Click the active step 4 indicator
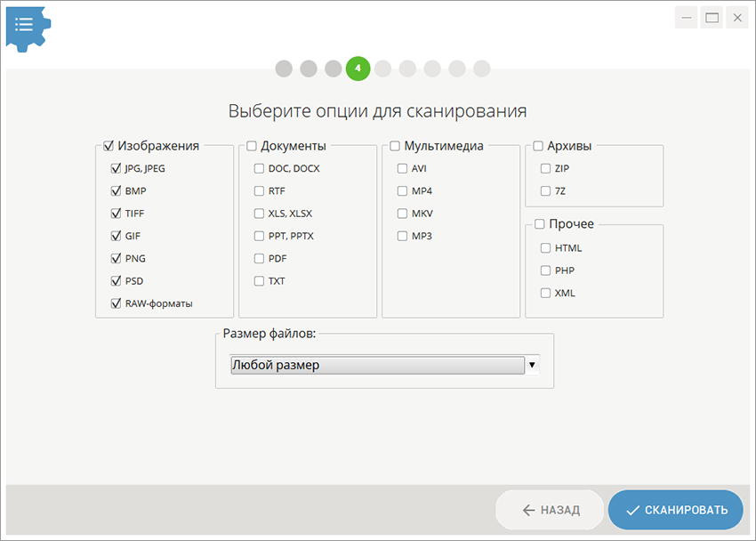Viewport: 756px width, 541px height. (358, 69)
